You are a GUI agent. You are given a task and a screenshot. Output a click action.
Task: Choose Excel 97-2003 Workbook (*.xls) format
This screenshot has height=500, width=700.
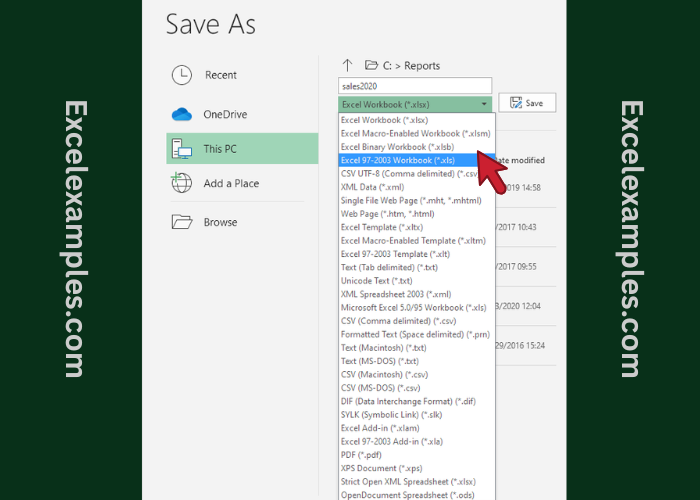pyautogui.click(x=398, y=160)
